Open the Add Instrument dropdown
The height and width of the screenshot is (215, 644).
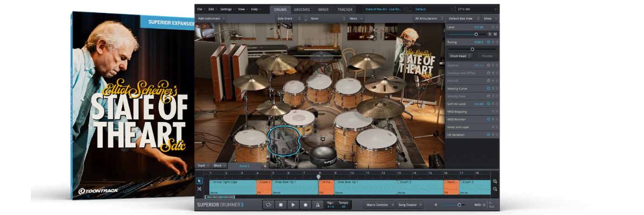[x=210, y=18]
